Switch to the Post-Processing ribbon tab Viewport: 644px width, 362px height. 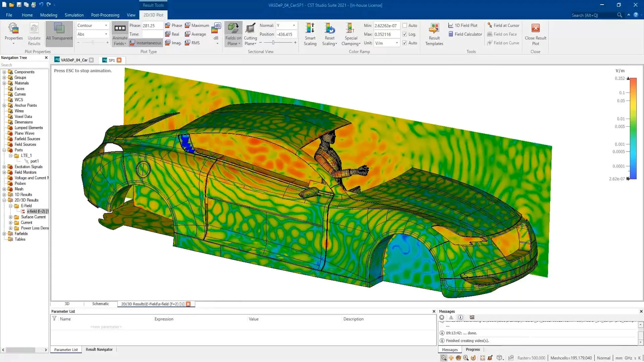click(105, 15)
